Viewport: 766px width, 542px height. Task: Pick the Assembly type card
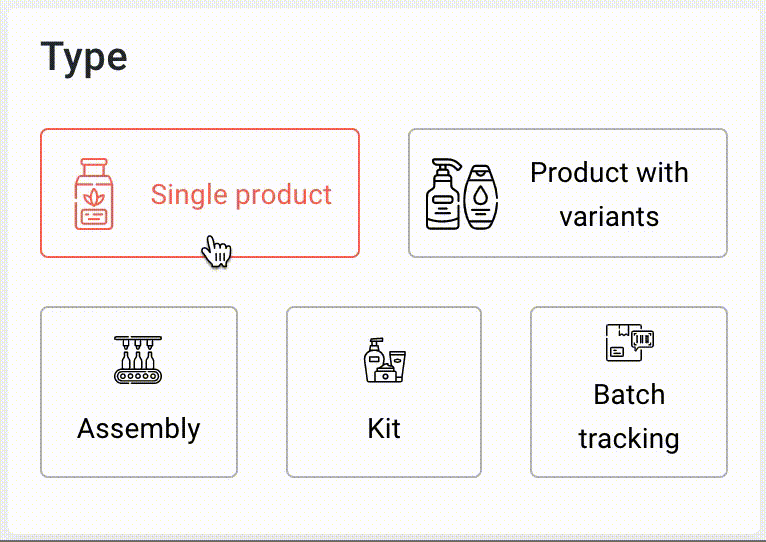139,392
